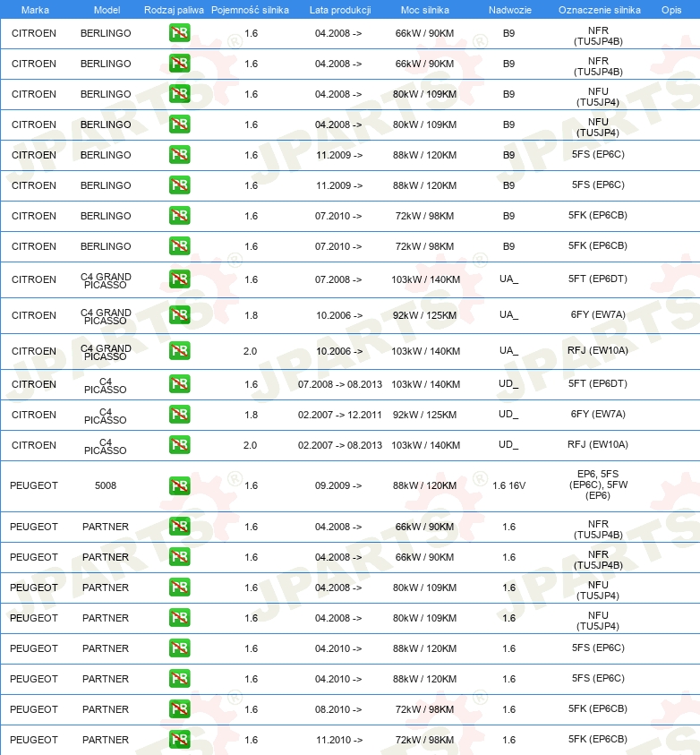Click the Marka column header
700x755 pixels.
(x=35, y=10)
